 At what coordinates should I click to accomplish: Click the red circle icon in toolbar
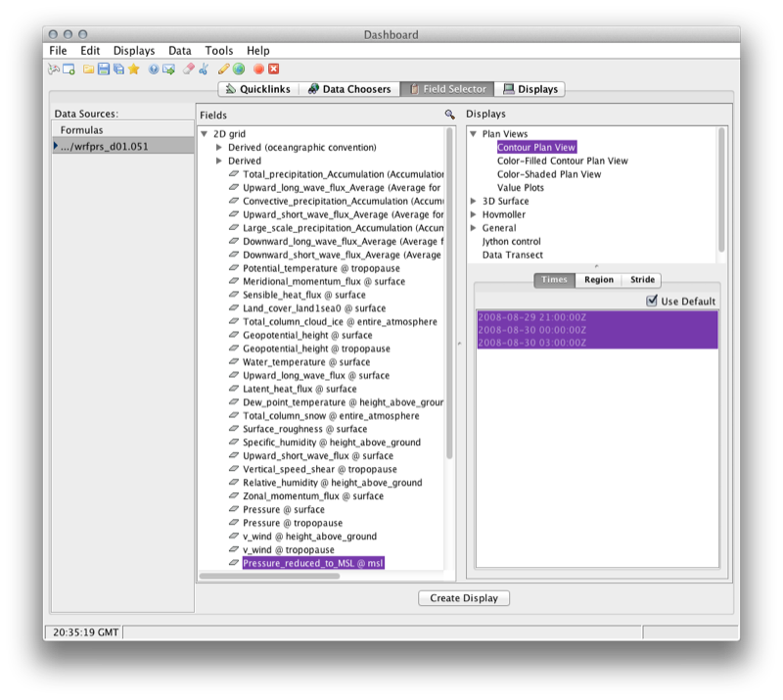(258, 70)
